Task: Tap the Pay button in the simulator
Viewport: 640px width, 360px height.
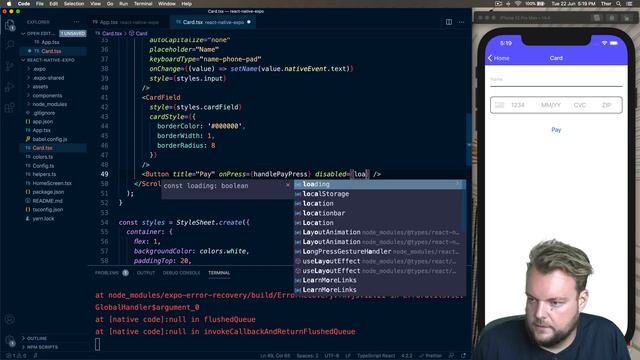Action: point(556,130)
